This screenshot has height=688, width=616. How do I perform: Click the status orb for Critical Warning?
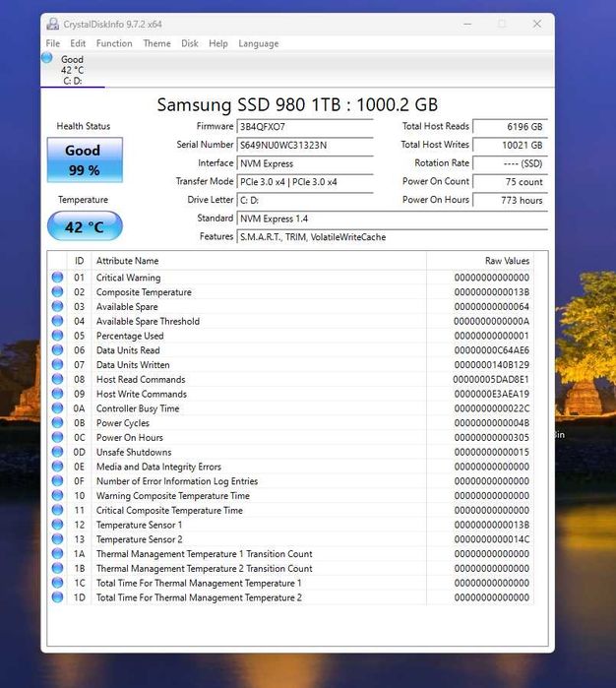pyautogui.click(x=57, y=277)
